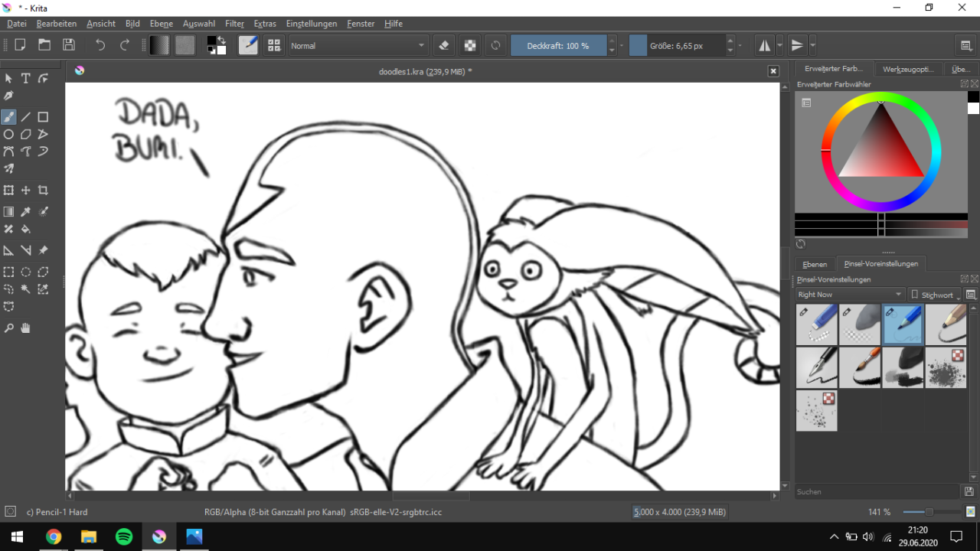Open the Right Now preset filter dropdown

coord(850,295)
